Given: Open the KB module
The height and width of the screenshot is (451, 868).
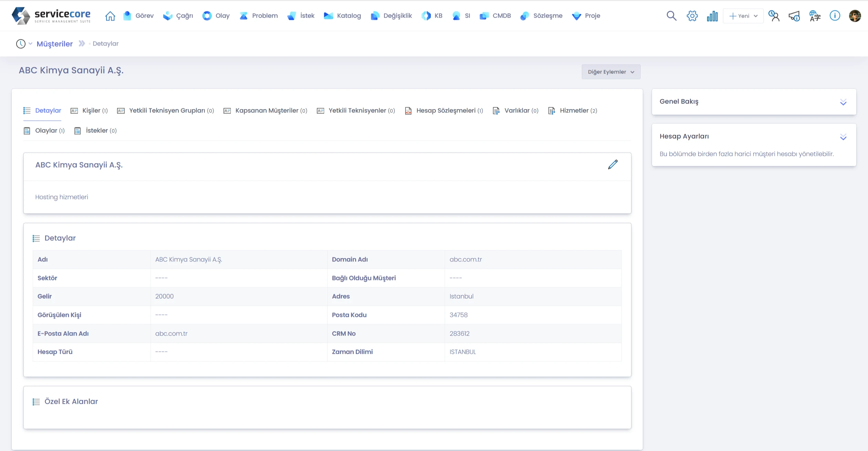Looking at the screenshot, I should pyautogui.click(x=432, y=16).
